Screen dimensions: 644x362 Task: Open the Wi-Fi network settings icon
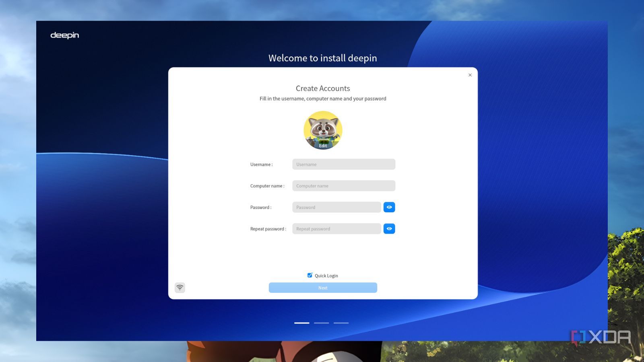(x=180, y=288)
